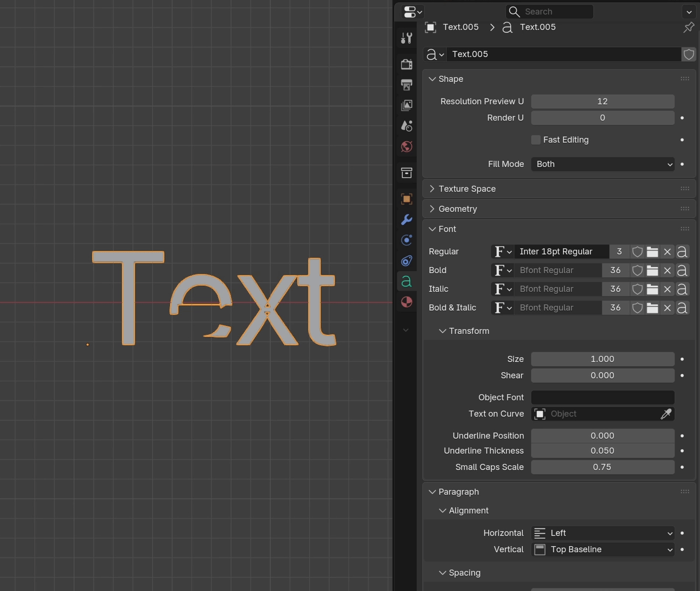Adjust the Size value slider

coord(603,359)
